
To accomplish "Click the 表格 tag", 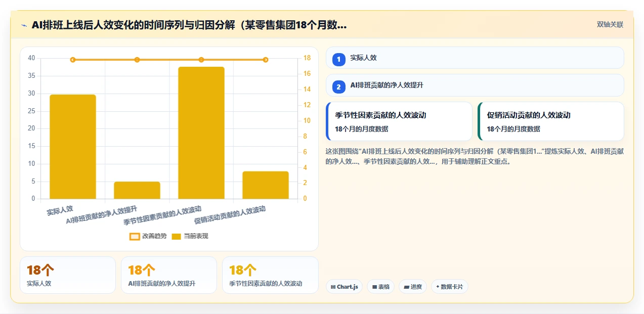I will coord(380,287).
